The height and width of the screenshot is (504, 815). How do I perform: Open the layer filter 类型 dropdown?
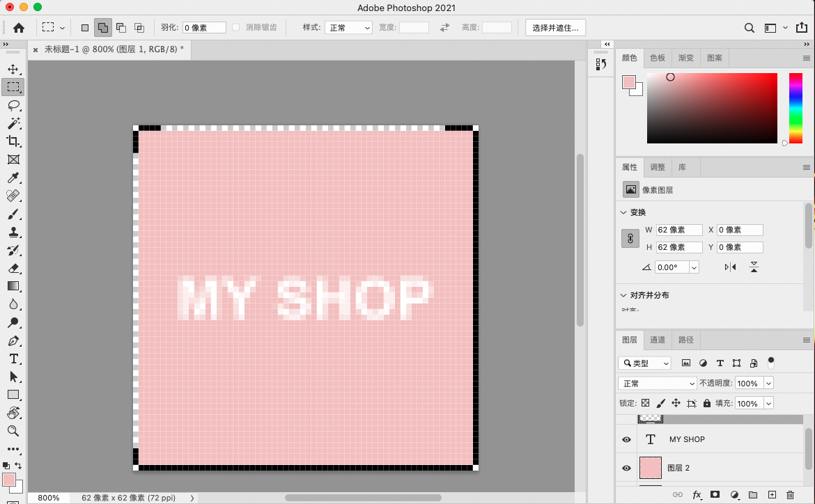point(645,363)
